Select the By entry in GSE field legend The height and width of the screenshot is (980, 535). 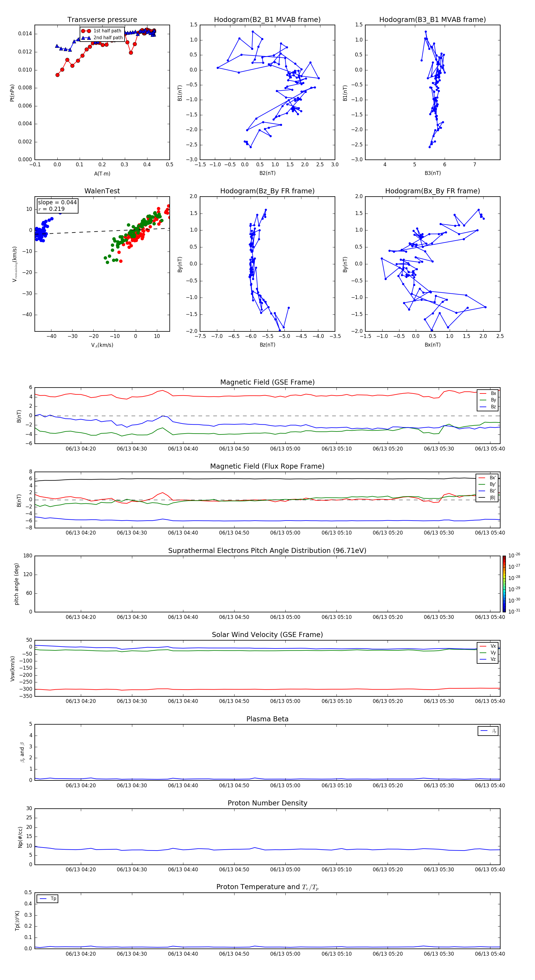click(x=488, y=400)
